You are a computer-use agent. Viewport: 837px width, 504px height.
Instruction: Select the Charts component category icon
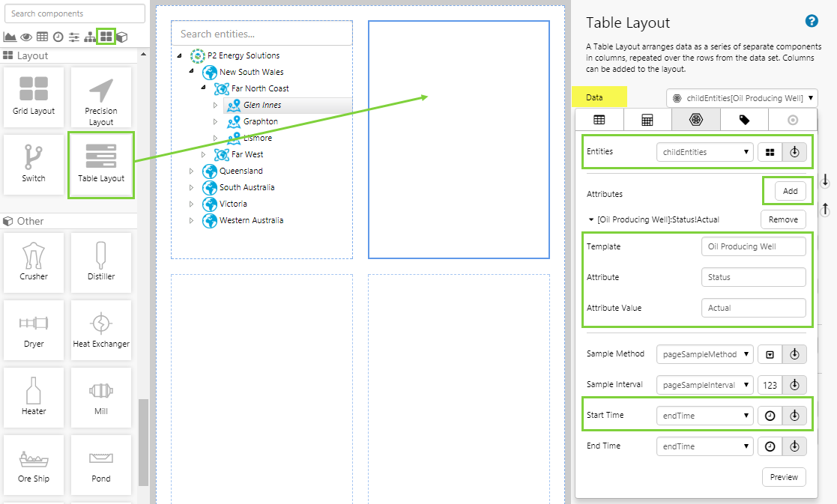tap(10, 37)
